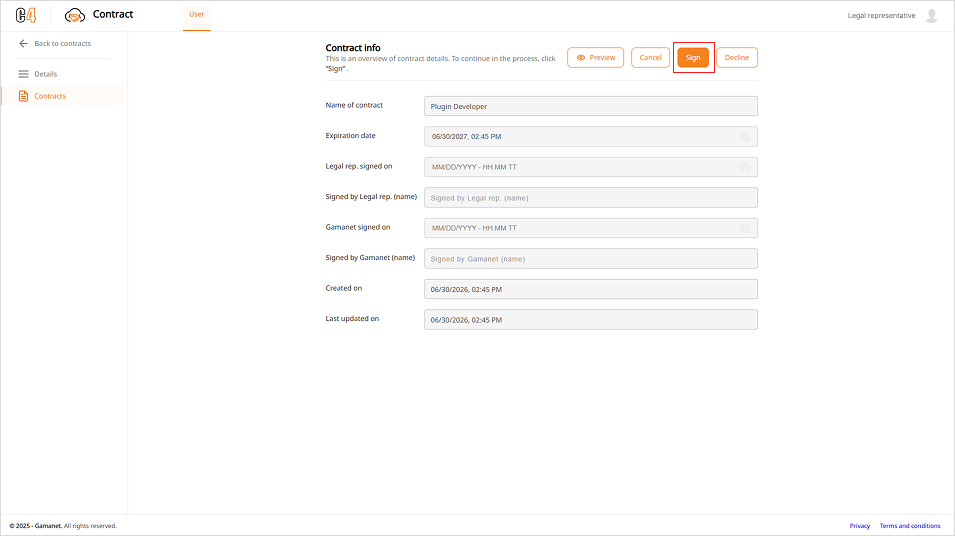
Task: Click the Name of contract field
Action: pos(591,106)
